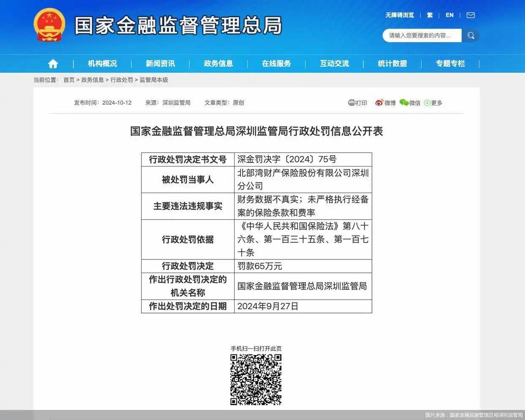
Task: Select the 在线服务 menu item
Action: point(276,64)
